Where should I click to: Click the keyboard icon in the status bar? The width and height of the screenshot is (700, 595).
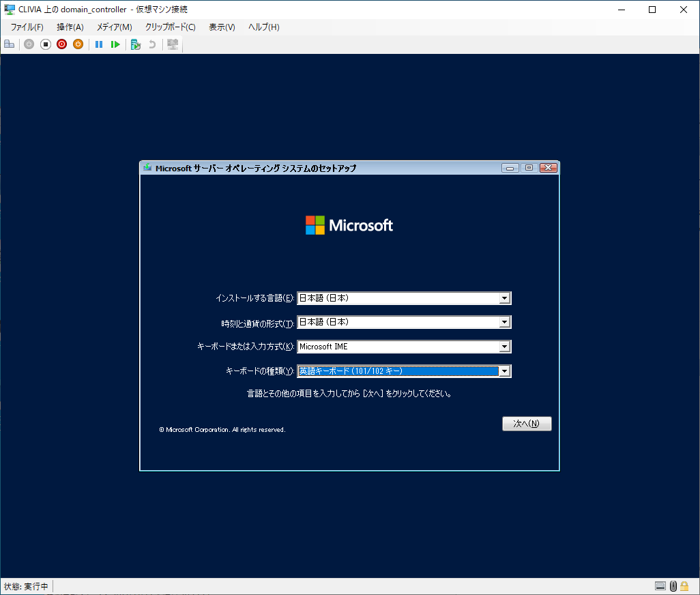point(660,586)
